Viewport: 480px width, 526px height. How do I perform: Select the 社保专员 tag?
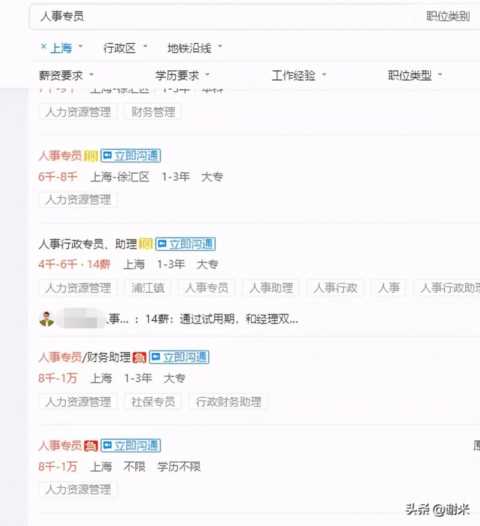[153, 402]
